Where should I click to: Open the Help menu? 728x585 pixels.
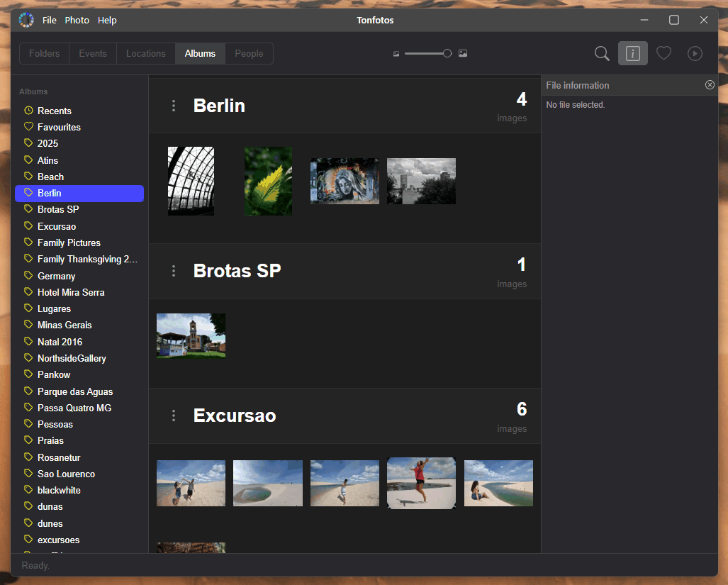click(x=107, y=20)
